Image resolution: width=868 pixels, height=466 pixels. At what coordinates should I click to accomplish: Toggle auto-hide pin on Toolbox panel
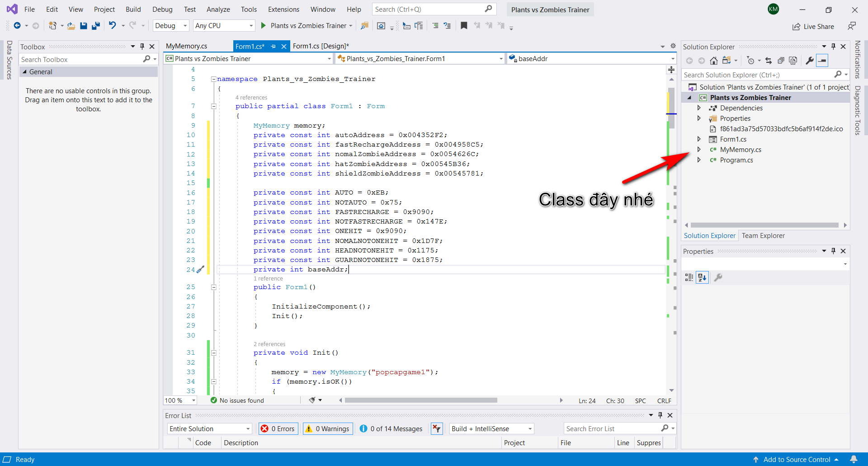(142, 47)
